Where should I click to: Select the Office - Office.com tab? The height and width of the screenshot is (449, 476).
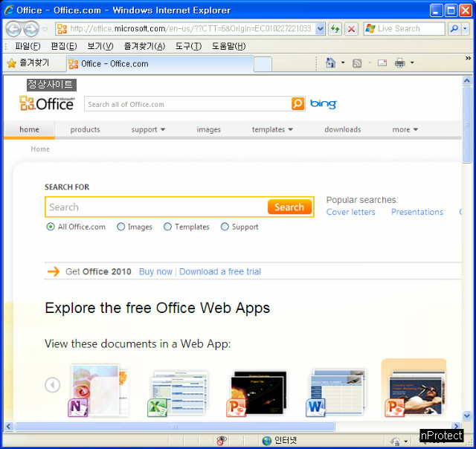pos(160,64)
